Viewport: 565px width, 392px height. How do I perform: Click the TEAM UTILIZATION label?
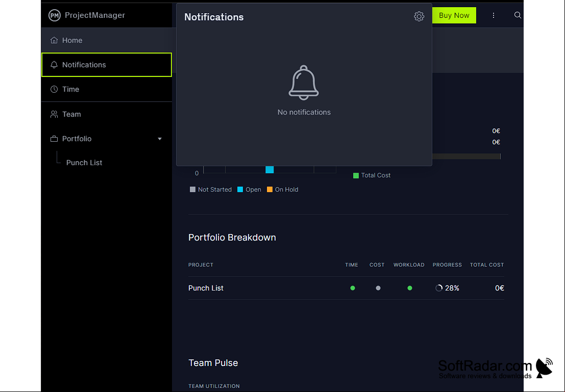pyautogui.click(x=214, y=386)
